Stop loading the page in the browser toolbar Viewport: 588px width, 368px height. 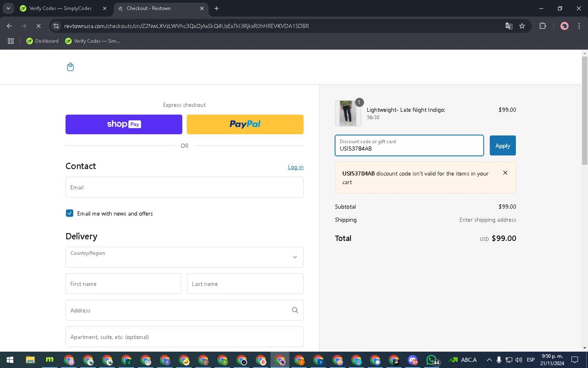click(x=38, y=26)
